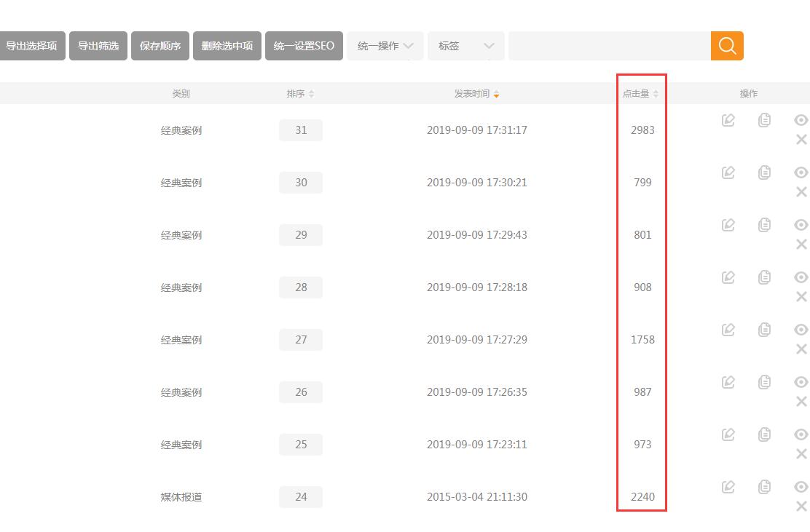Click delete X icon for the row ranked 29

(801, 245)
